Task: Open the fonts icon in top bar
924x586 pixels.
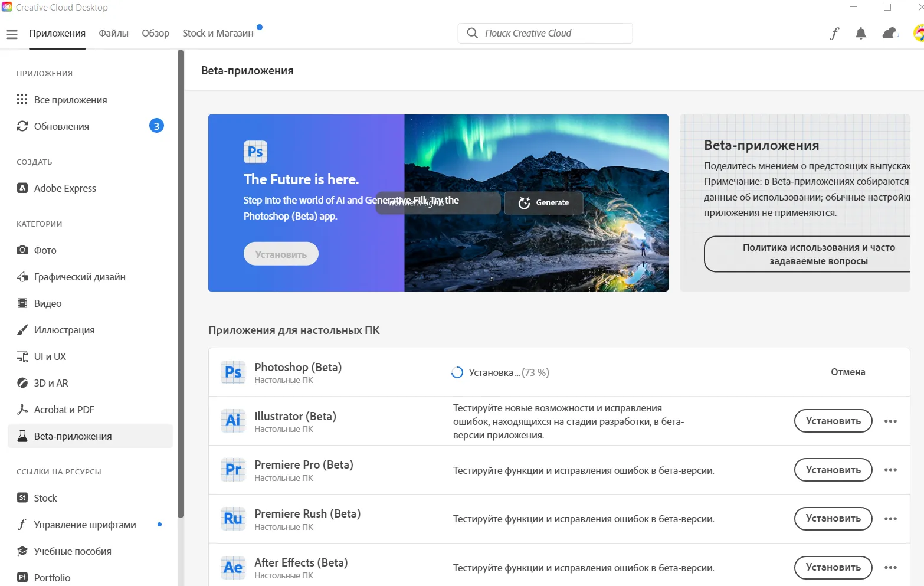Action: pos(834,34)
